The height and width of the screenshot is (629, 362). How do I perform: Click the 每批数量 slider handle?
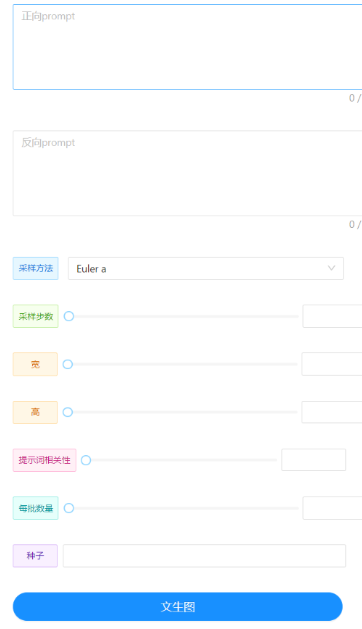(69, 508)
